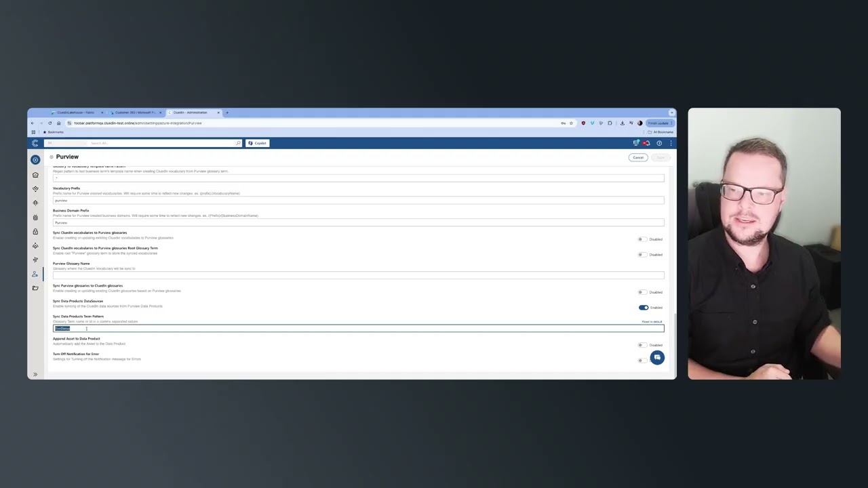Click the CluedIn logo in the header
The image size is (868, 488).
click(x=35, y=143)
